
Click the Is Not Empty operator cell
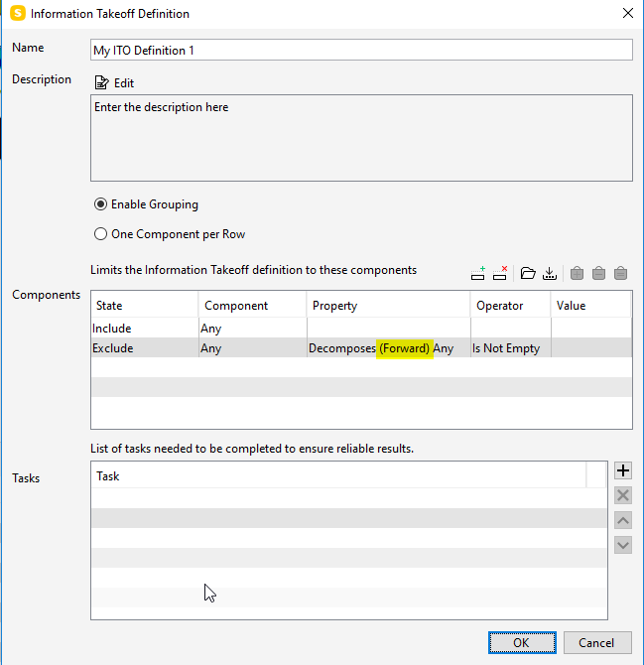click(x=511, y=348)
